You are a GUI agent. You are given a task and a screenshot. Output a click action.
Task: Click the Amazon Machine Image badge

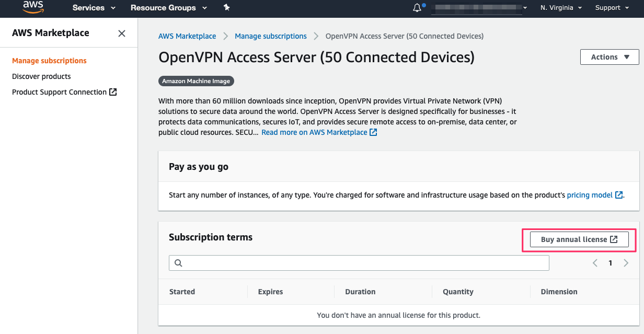pos(197,81)
